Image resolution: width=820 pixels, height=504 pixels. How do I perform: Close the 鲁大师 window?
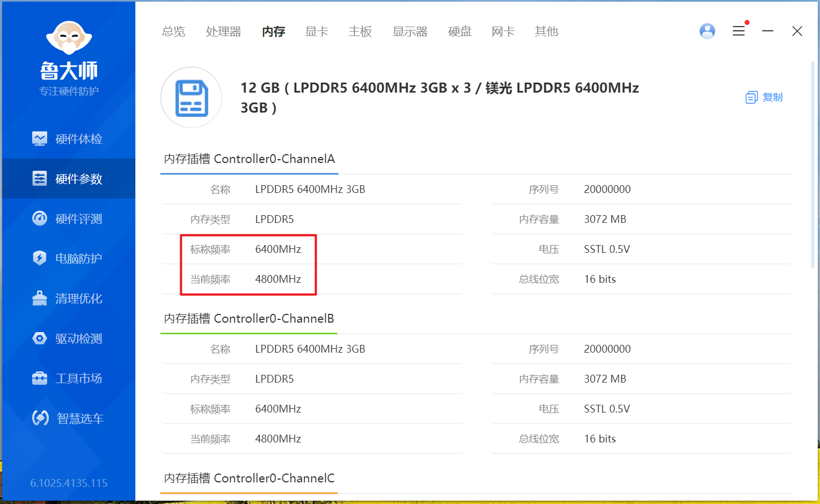click(x=797, y=31)
